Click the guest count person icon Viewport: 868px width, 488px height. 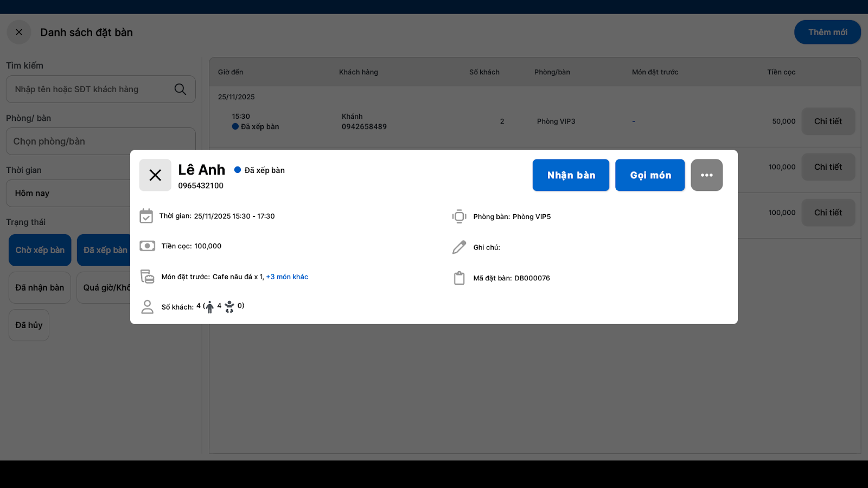point(147,307)
